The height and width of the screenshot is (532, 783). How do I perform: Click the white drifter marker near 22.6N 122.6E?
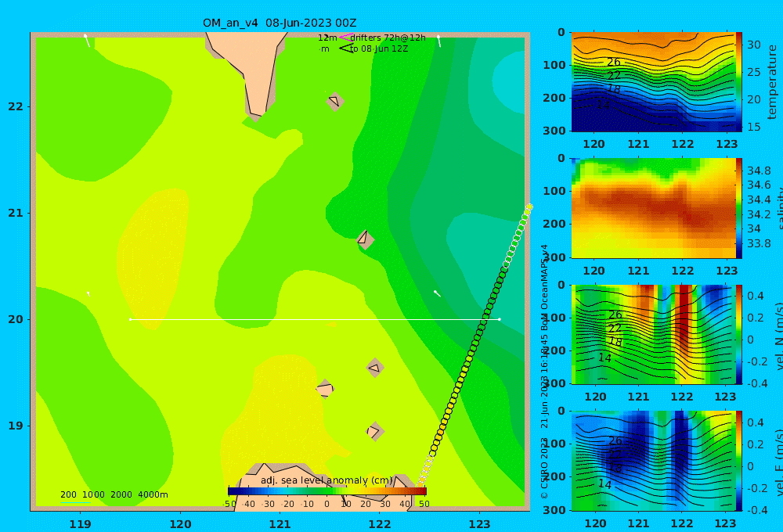click(x=439, y=41)
